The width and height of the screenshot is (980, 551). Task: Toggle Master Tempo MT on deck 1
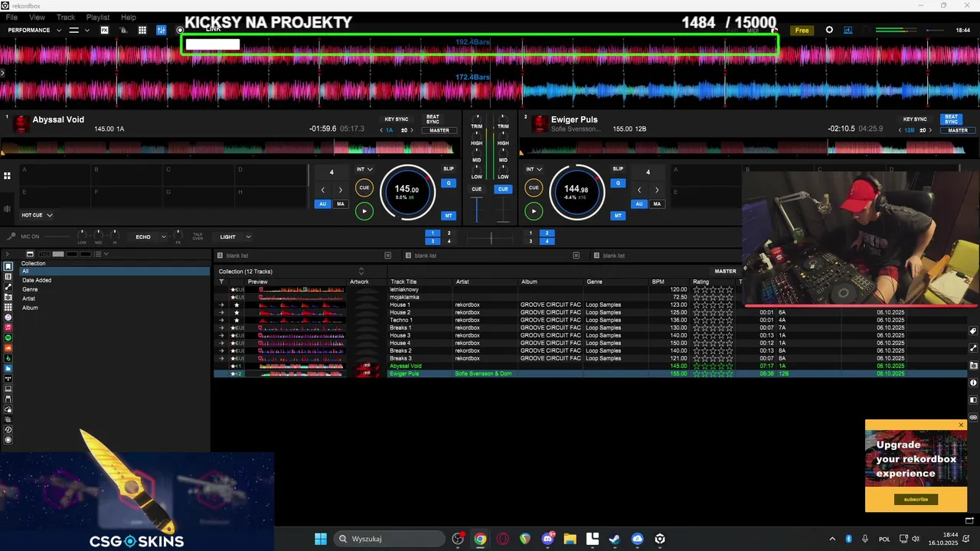point(449,216)
